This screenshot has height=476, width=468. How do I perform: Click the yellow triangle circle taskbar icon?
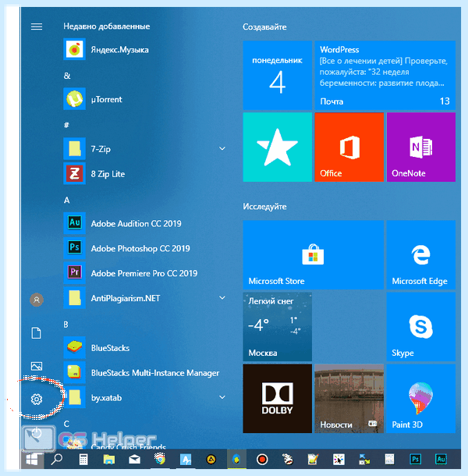(x=211, y=460)
